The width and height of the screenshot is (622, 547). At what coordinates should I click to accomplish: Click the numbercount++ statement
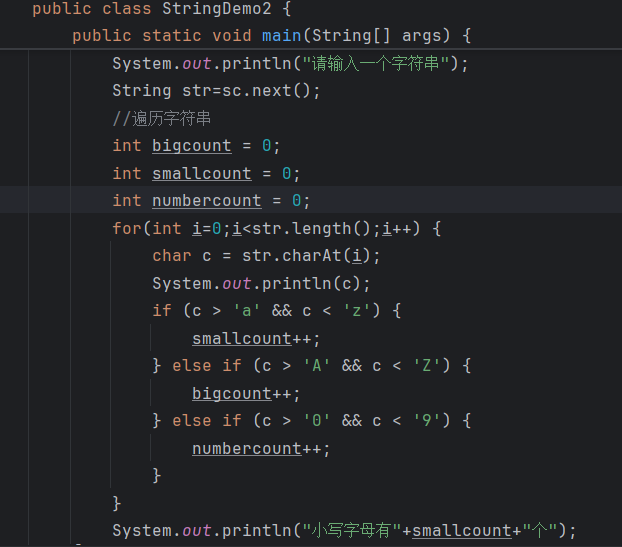tap(261, 449)
